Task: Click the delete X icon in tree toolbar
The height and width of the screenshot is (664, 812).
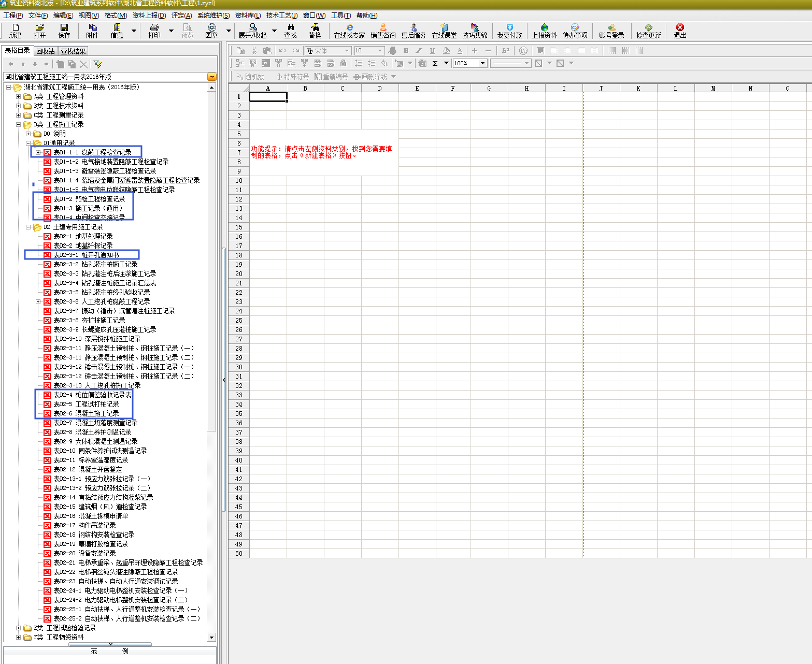Action: point(83,64)
